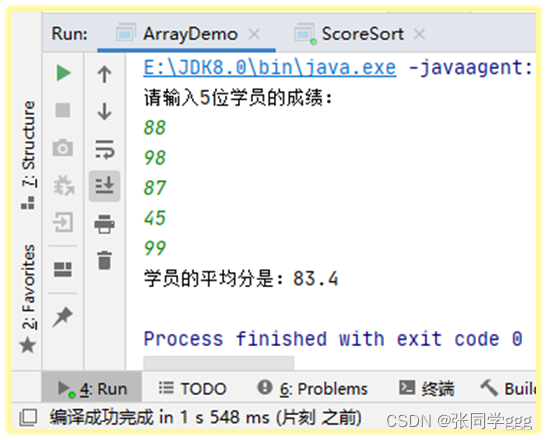Click the 学员的平均分是: 83.4 output line

pos(241,279)
